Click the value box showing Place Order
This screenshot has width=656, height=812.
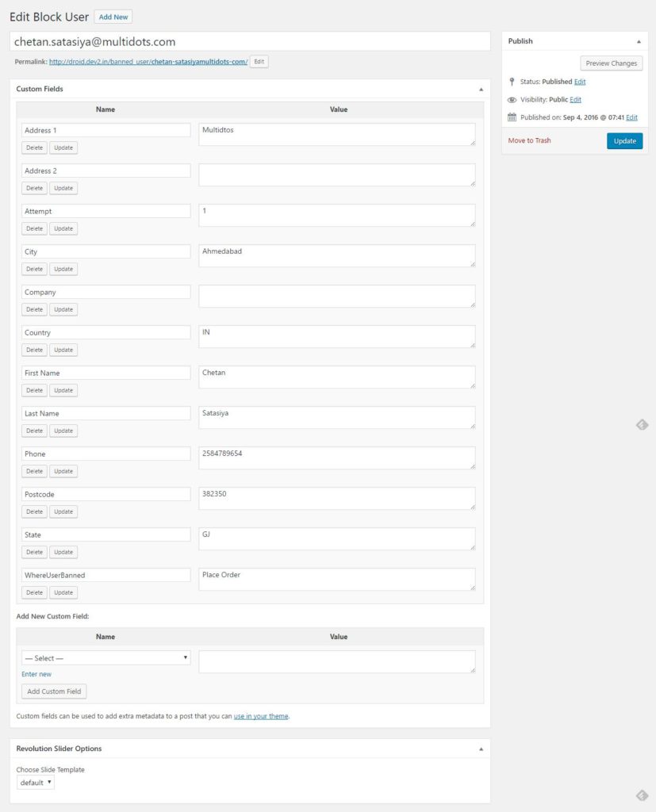[x=337, y=579]
